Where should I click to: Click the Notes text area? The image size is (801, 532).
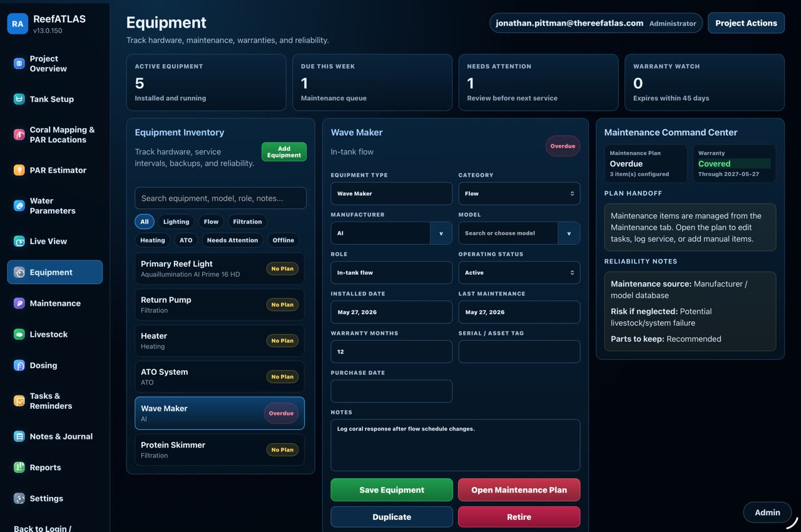[456, 445]
